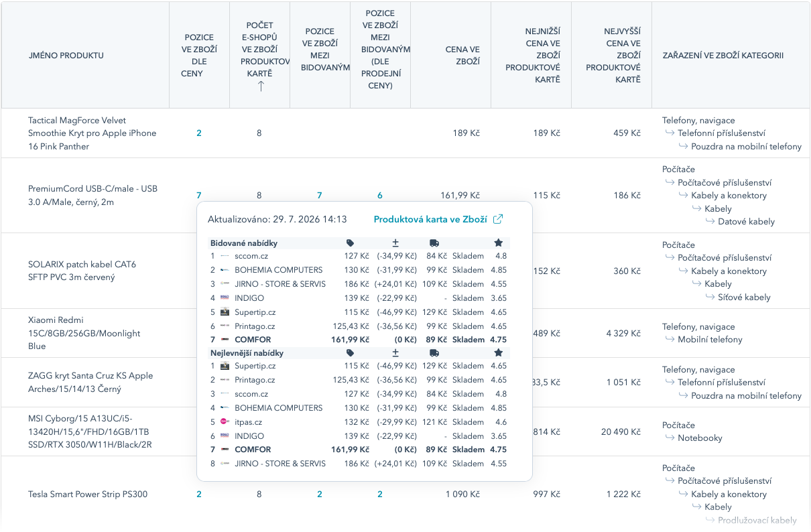
Task: Click the pink itpas.cz shop logo
Action: tap(225, 422)
